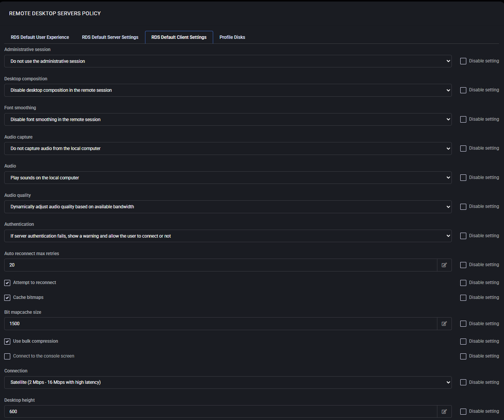Enable Disable setting for Font smoothing
This screenshot has width=504, height=420.
(x=463, y=120)
